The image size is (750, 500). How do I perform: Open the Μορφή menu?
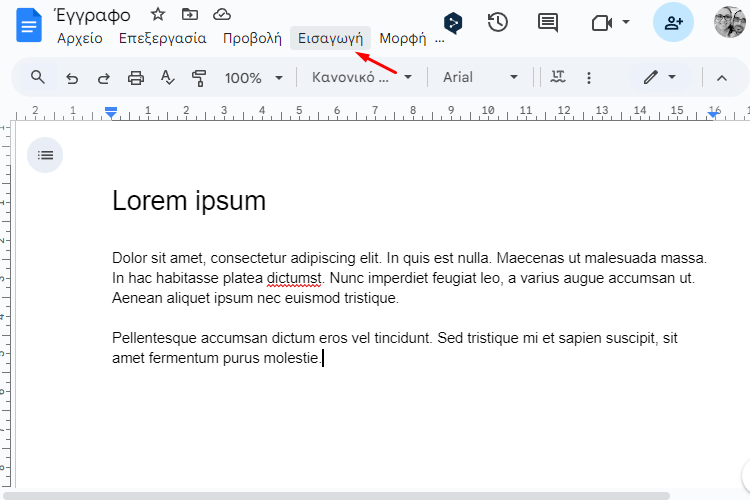403,38
